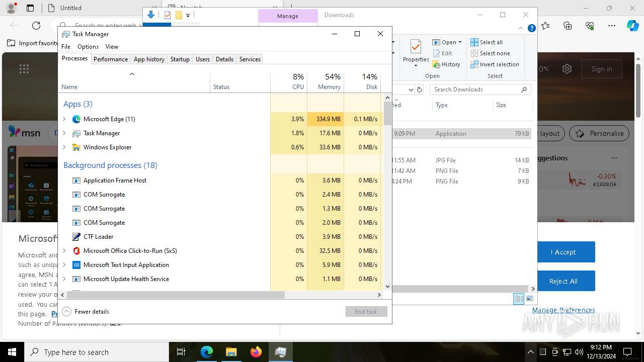Click the CTF Loader process icon
The width and height of the screenshot is (644, 362).
[x=76, y=237]
